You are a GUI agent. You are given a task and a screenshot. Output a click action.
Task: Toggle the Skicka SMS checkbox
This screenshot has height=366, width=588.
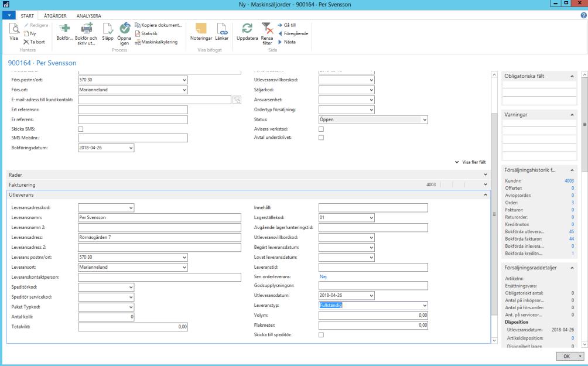click(81, 129)
